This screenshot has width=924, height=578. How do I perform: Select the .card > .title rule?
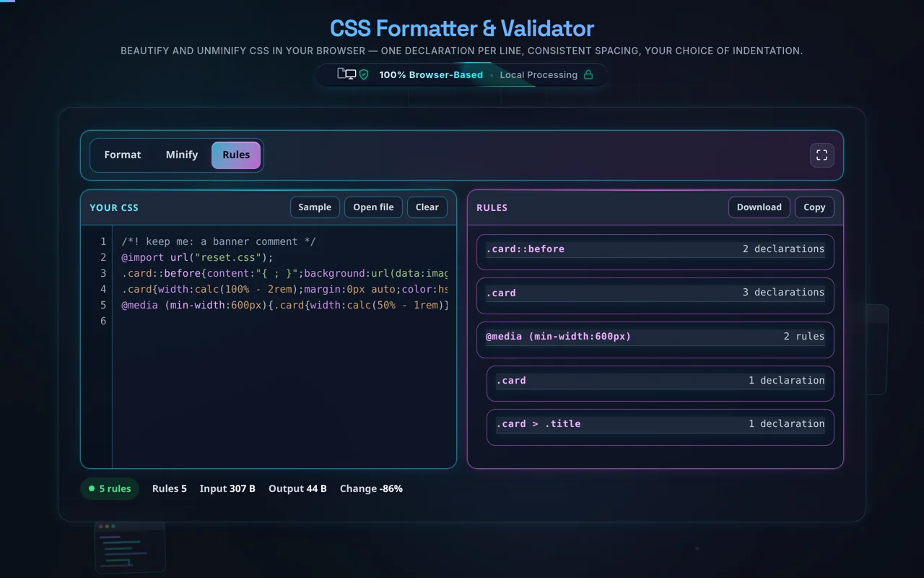tap(661, 427)
